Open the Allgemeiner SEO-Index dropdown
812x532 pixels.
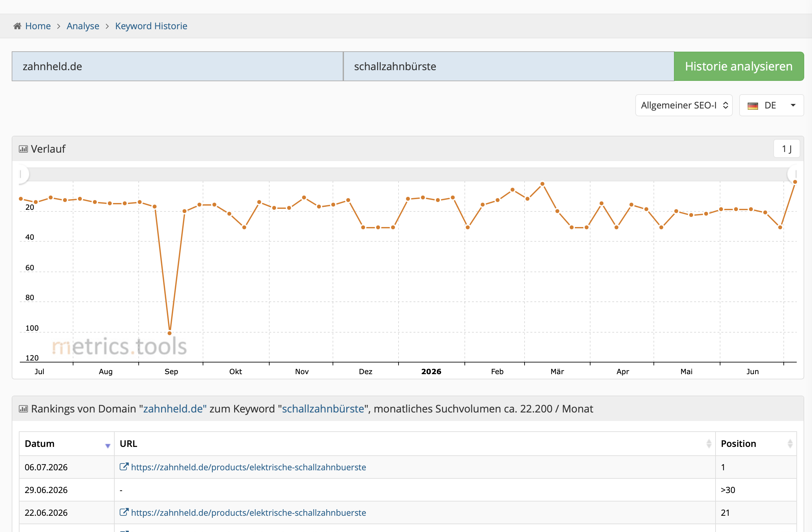tap(684, 105)
